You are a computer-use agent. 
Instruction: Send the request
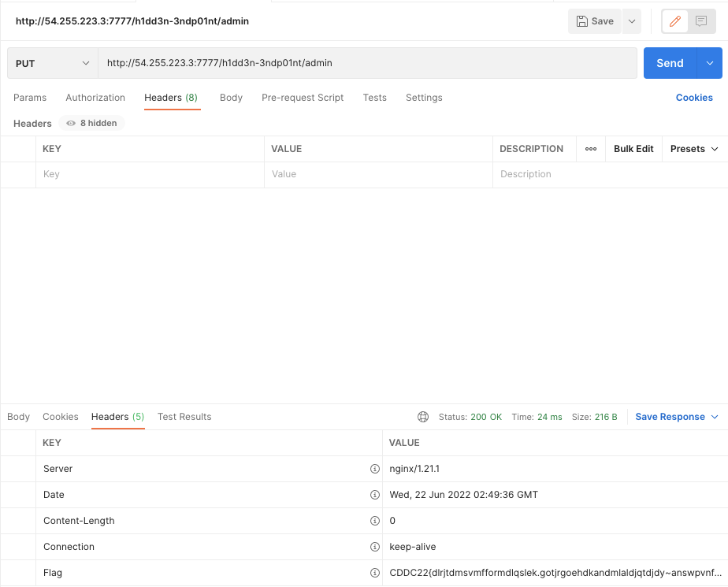(670, 63)
